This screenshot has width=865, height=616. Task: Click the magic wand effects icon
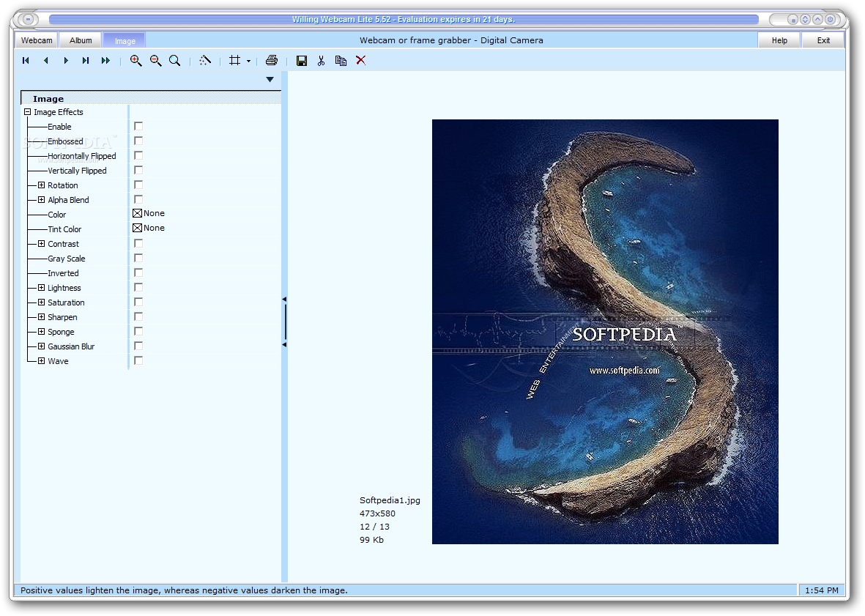pyautogui.click(x=205, y=61)
